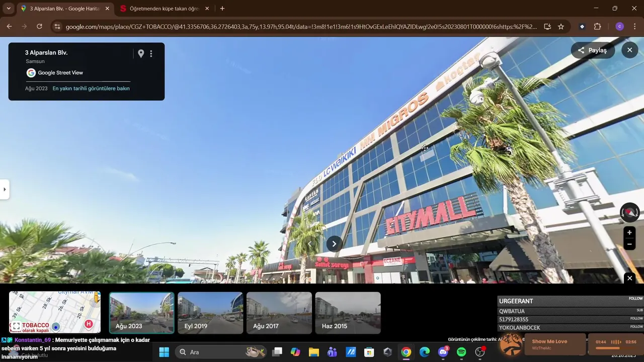Open the Chrome profile avatar
Screen dimensions: 644x362
(x=619, y=27)
